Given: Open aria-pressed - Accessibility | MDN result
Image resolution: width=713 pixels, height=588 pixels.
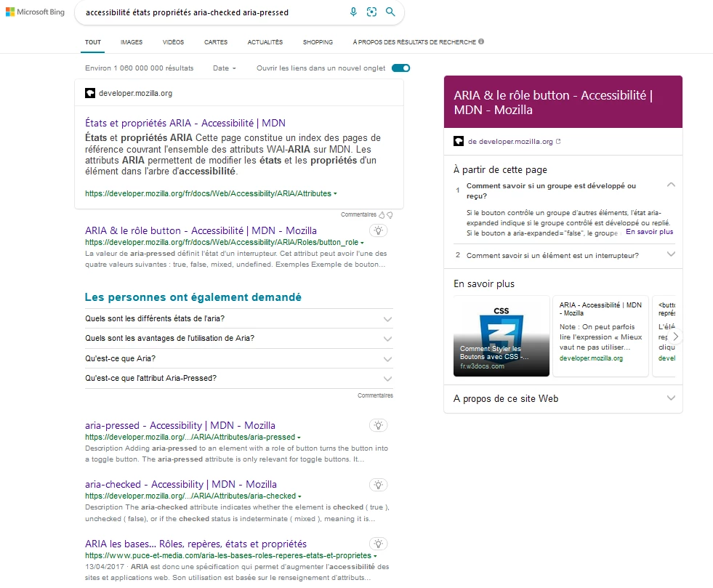Looking at the screenshot, I should click(180, 425).
